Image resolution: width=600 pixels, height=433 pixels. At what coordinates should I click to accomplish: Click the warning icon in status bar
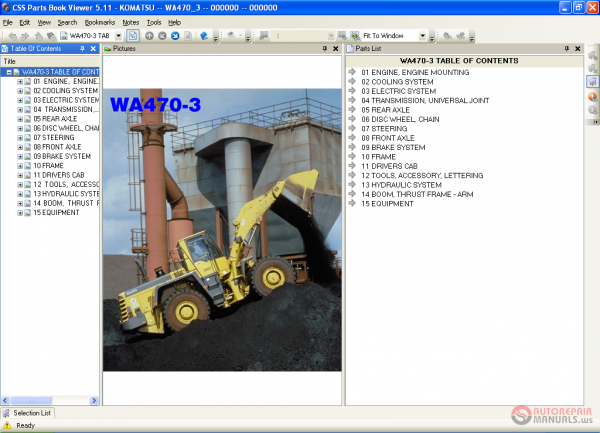click(7, 425)
